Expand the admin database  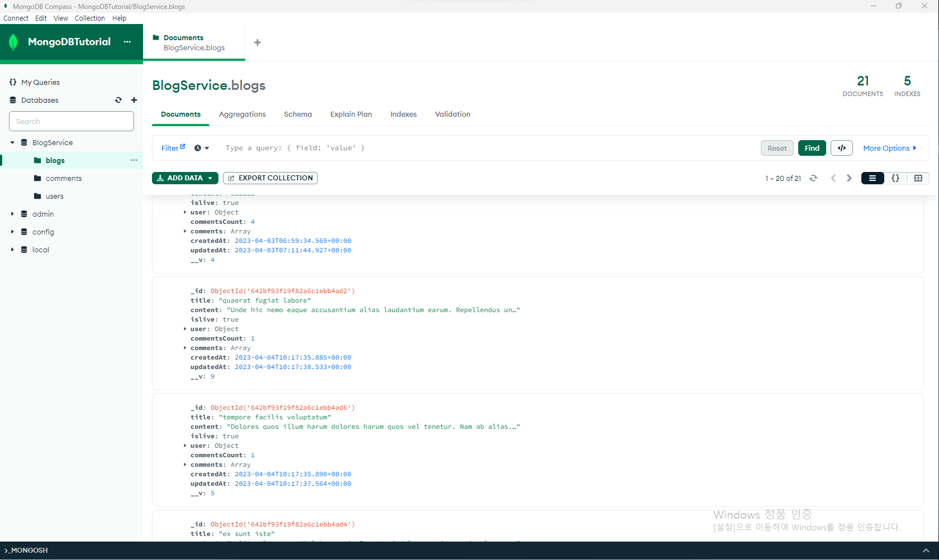(x=12, y=214)
